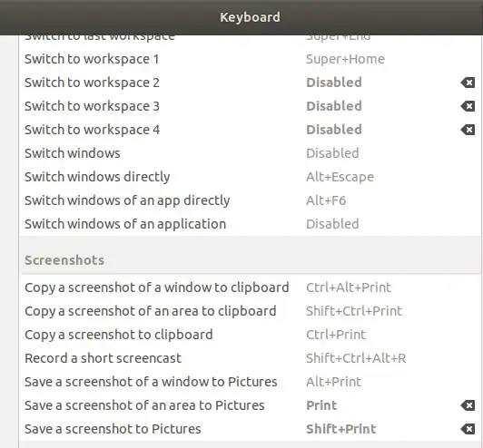Select Switch windows of an application
This screenshot has width=483, height=448.
click(x=250, y=224)
